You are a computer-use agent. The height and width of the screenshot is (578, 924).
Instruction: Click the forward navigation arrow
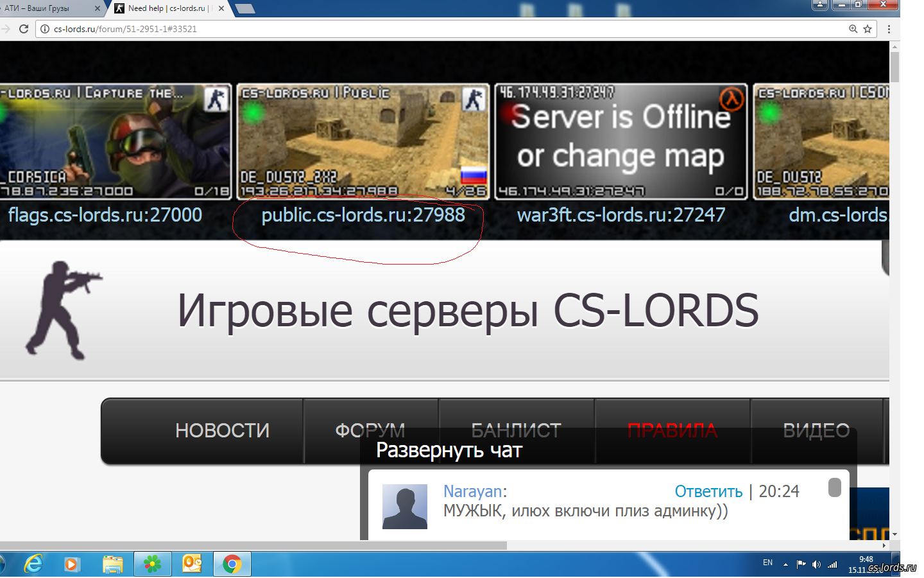(6, 29)
